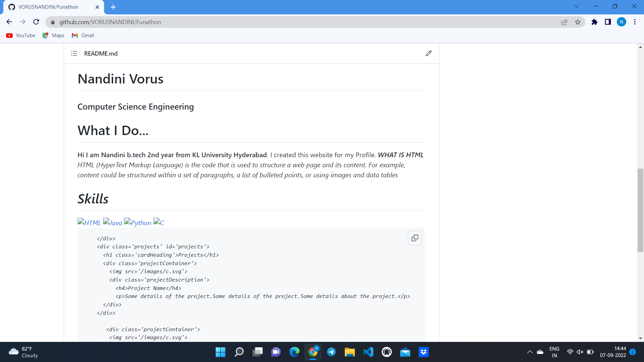This screenshot has width=644, height=362.
Task: Go back to the previous page
Action: point(9,22)
